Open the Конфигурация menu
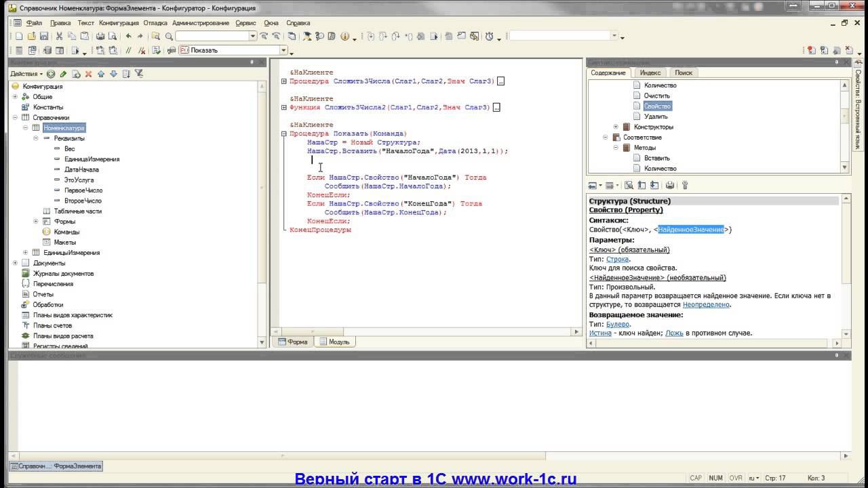This screenshot has width=868, height=488. pyautogui.click(x=119, y=22)
